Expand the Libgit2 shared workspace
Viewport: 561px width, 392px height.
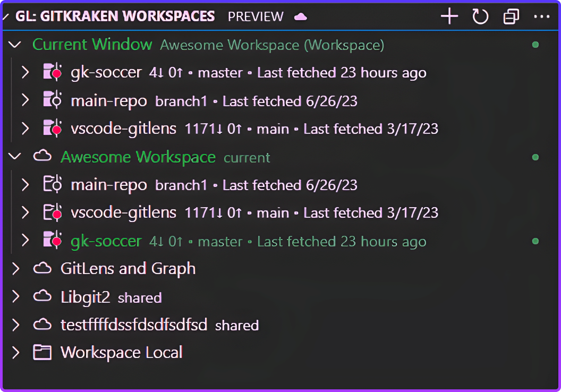16,297
